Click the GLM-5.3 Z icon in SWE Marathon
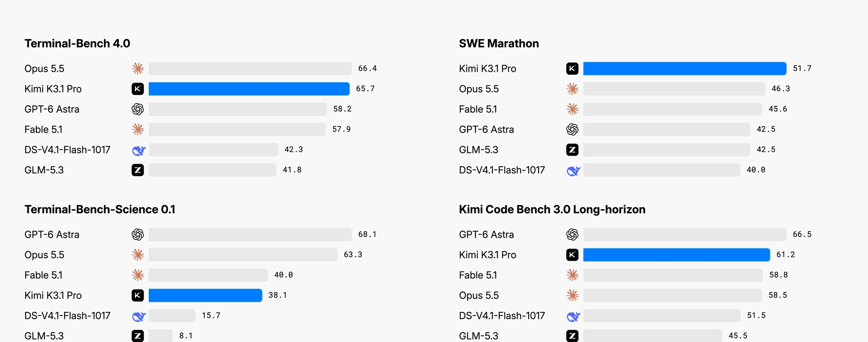 tap(572, 150)
